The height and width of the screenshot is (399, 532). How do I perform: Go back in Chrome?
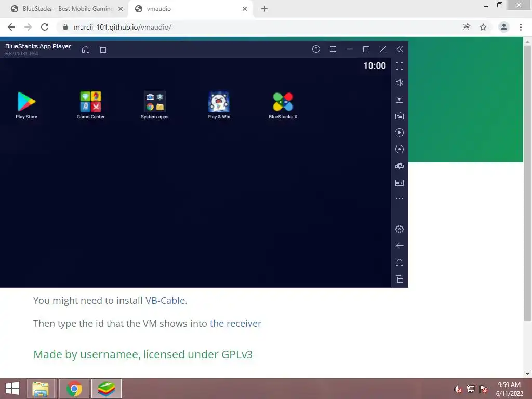(11, 27)
